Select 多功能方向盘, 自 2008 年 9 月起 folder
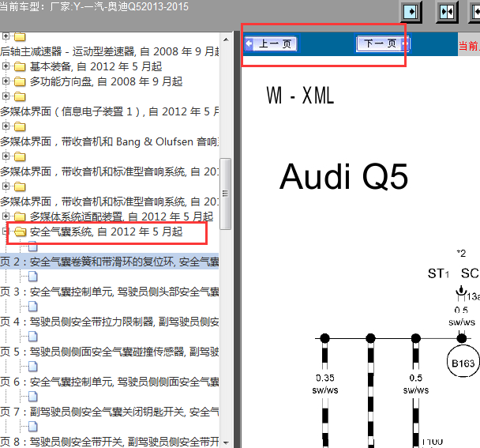The width and height of the screenshot is (480, 448). [x=106, y=81]
